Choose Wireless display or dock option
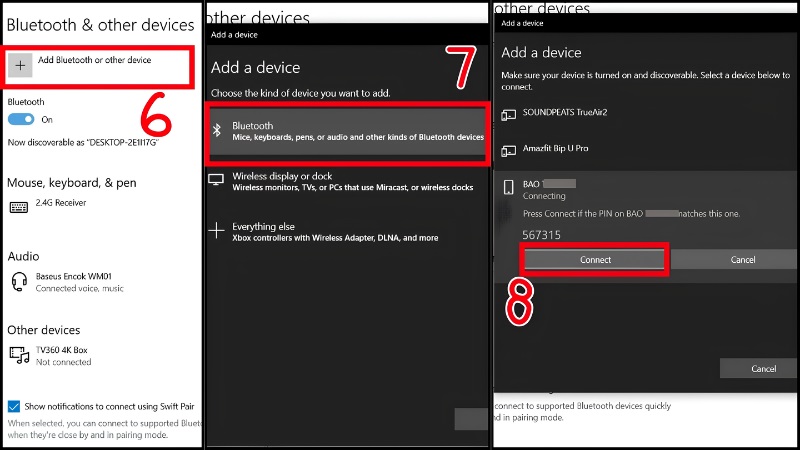The width and height of the screenshot is (800, 450). (x=347, y=181)
